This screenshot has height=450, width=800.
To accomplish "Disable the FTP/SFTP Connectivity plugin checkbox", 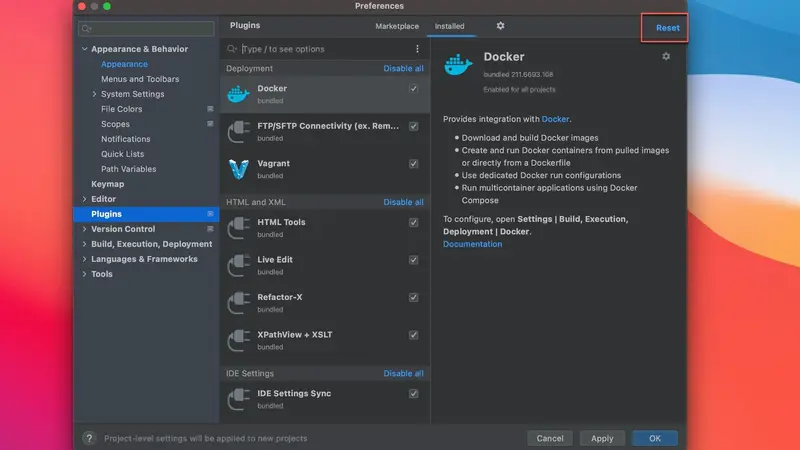I will tap(413, 126).
